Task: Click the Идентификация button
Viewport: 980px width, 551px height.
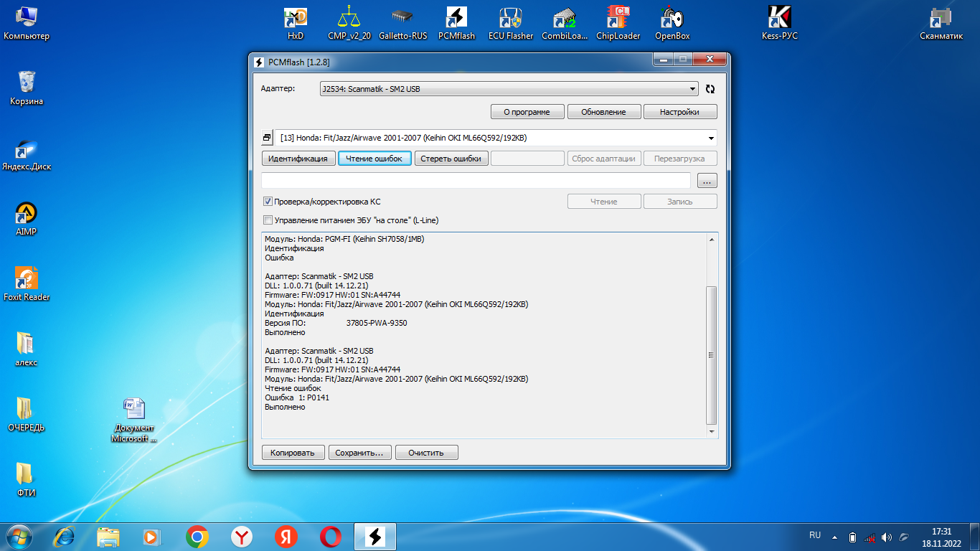Action: click(298, 159)
